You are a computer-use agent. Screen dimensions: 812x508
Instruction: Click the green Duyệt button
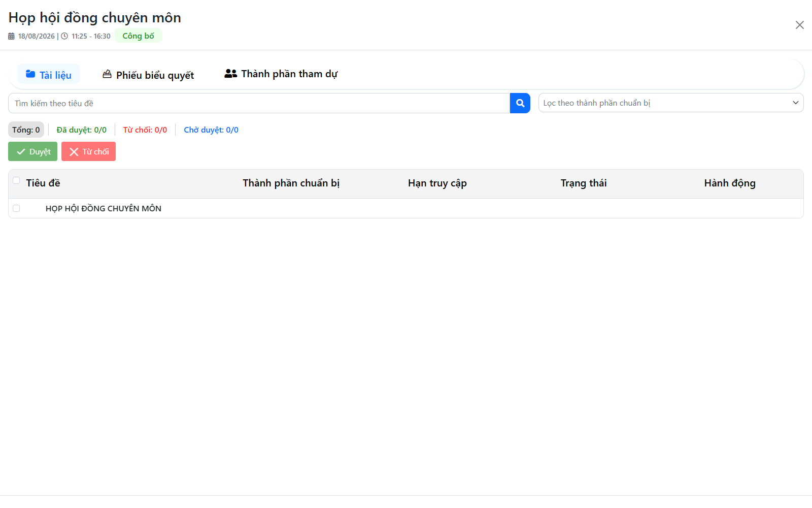[32, 151]
